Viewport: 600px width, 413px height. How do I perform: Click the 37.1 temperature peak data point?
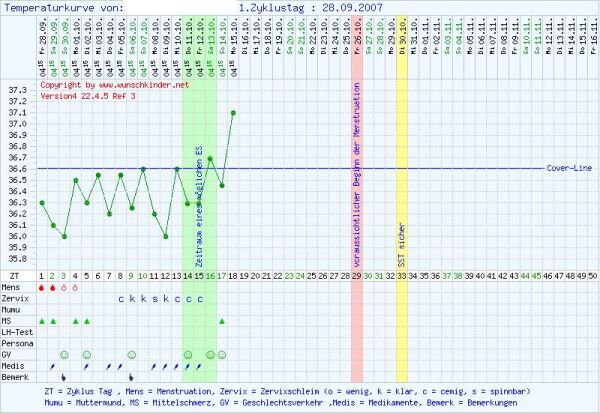(233, 113)
